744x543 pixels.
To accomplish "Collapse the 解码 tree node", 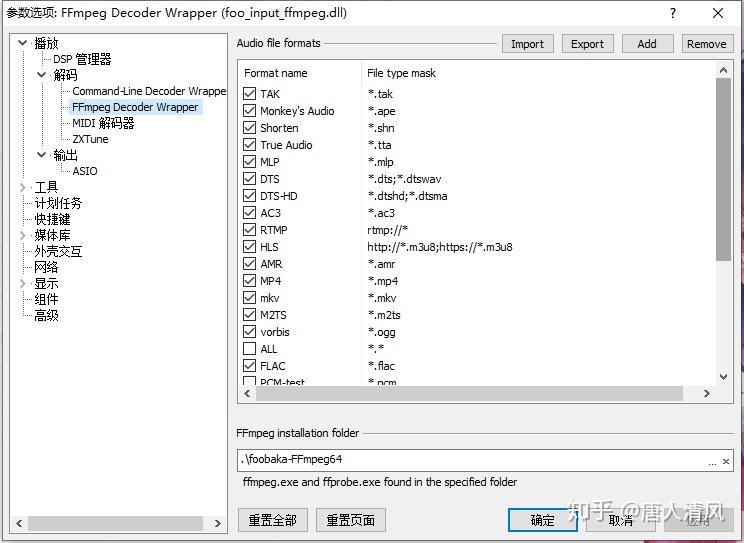I will [x=42, y=75].
